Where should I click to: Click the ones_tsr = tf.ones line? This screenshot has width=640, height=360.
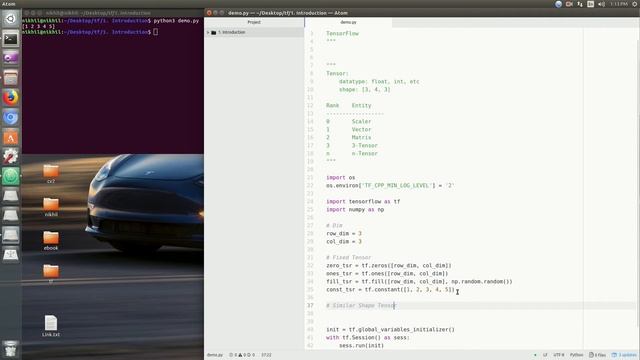coord(387,273)
